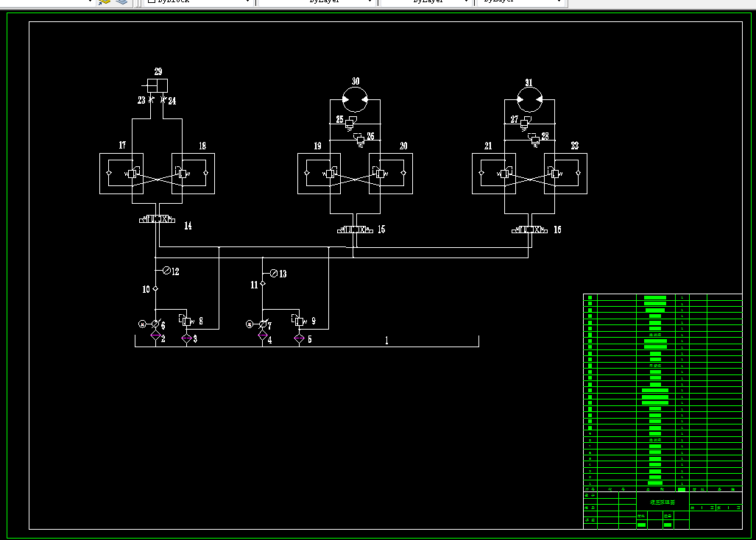Select cylinder symbol labeled 29

coord(155,86)
